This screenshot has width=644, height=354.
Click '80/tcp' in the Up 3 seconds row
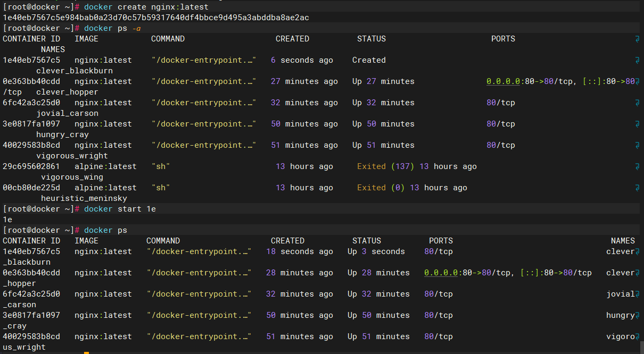tap(439, 251)
